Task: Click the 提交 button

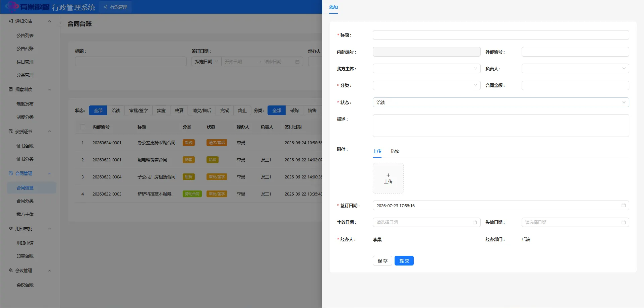Action: click(404, 261)
